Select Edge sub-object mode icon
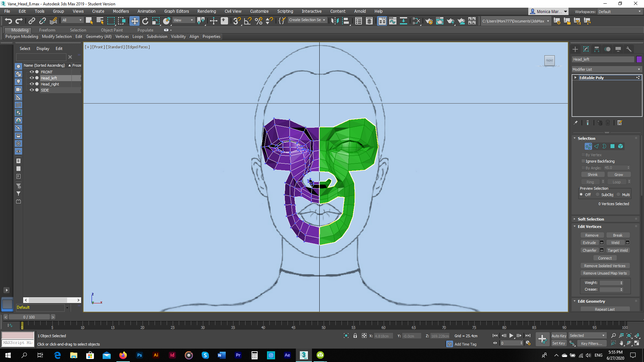This screenshot has width=644, height=362. [x=596, y=146]
